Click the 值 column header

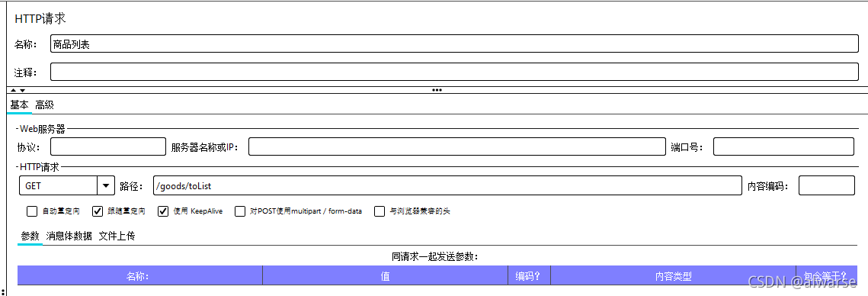386,275
